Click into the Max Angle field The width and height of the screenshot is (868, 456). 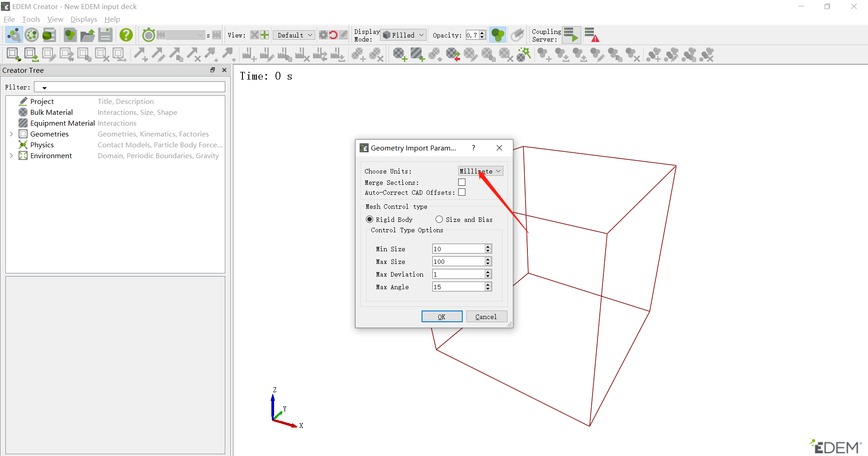(458, 287)
